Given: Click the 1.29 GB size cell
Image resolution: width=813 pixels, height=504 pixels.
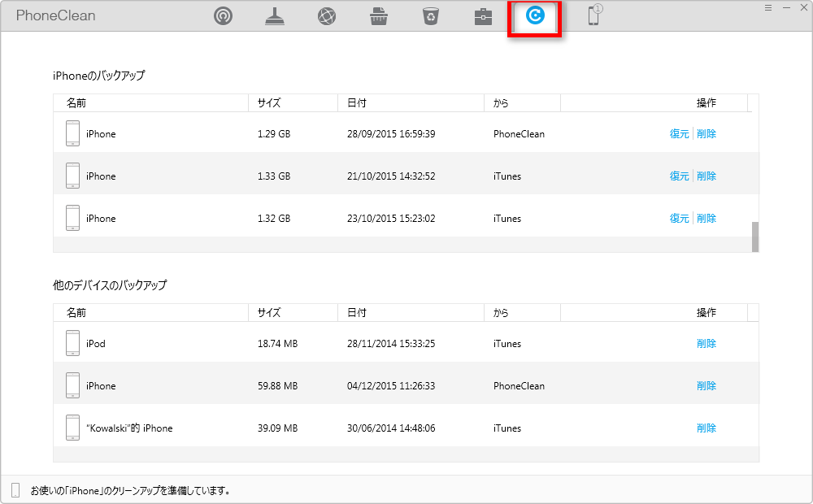Looking at the screenshot, I should (x=274, y=134).
